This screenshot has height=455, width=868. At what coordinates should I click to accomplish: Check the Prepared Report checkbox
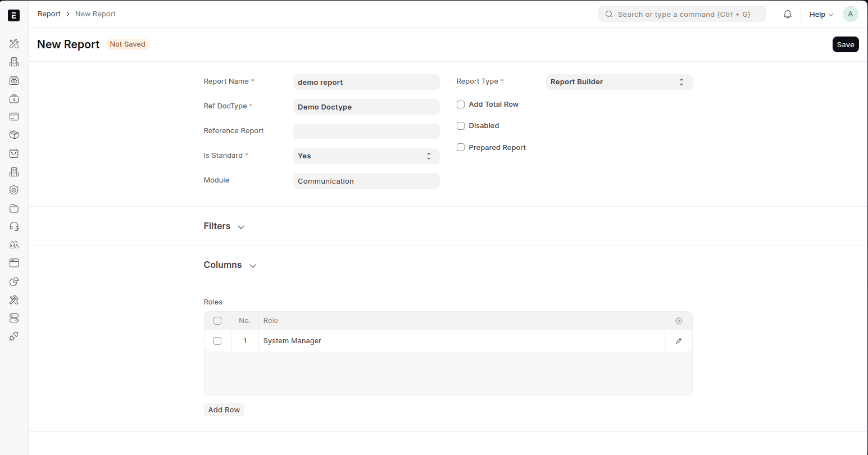(x=461, y=147)
